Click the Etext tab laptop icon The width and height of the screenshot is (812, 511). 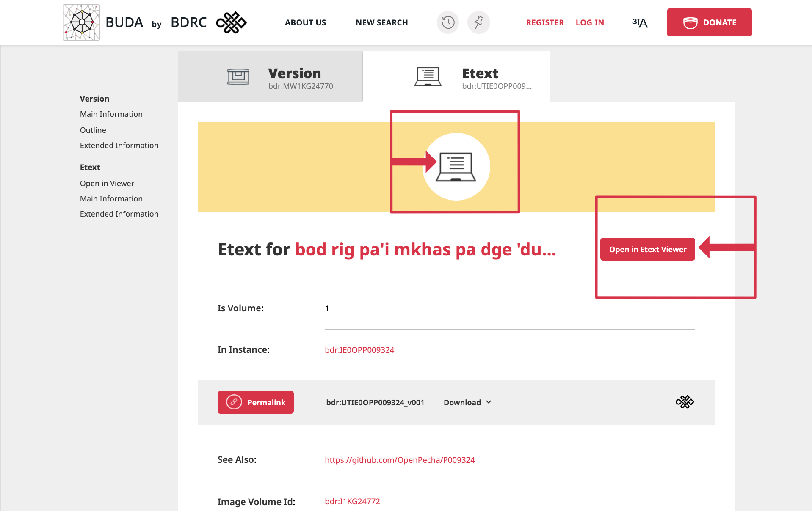point(428,77)
